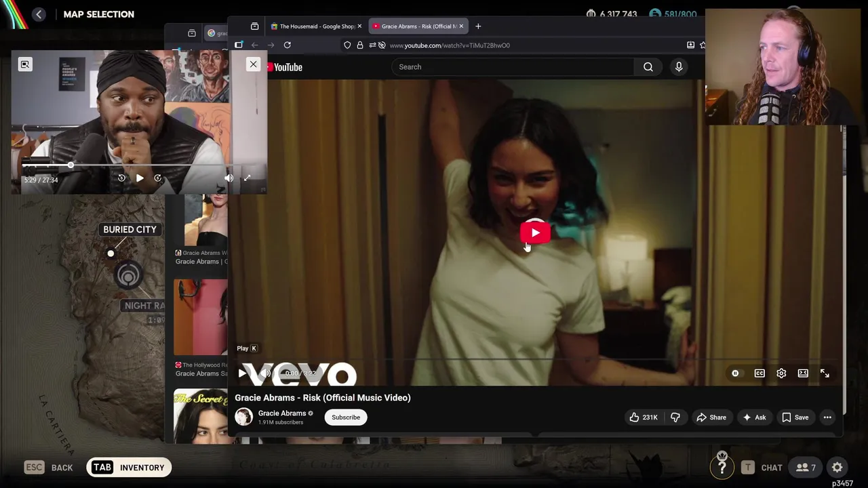Open the game Chat panel
The width and height of the screenshot is (868, 488).
[x=763, y=468]
